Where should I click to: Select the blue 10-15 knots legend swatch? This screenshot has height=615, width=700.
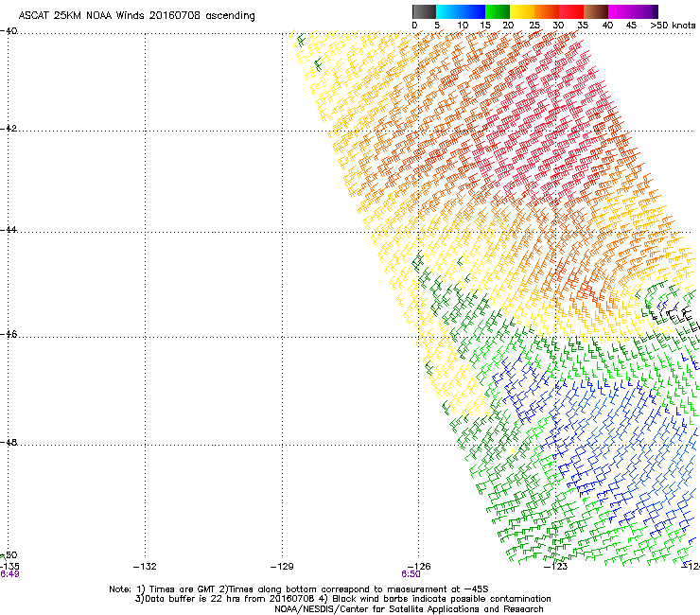(x=473, y=11)
